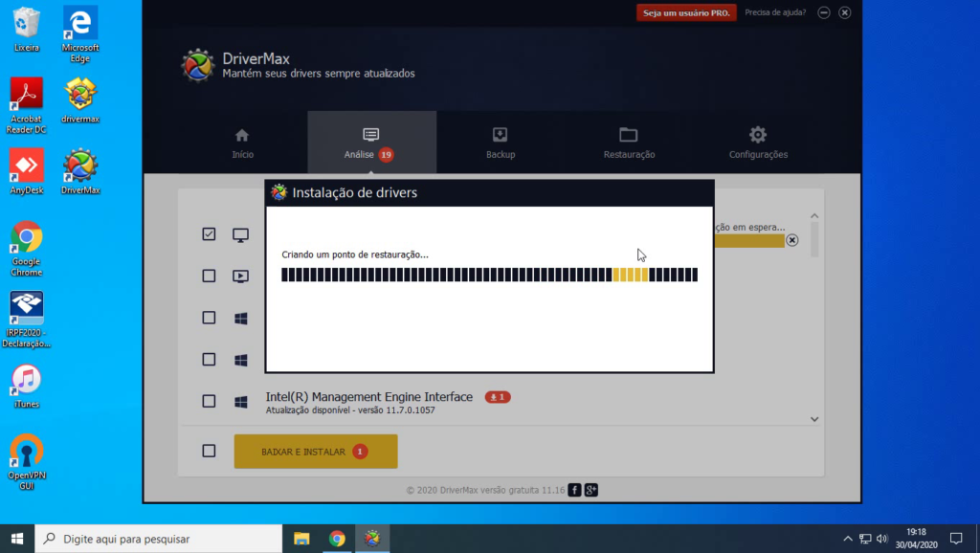
Task: Cancel the pending installation with X icon
Action: pyautogui.click(x=791, y=240)
